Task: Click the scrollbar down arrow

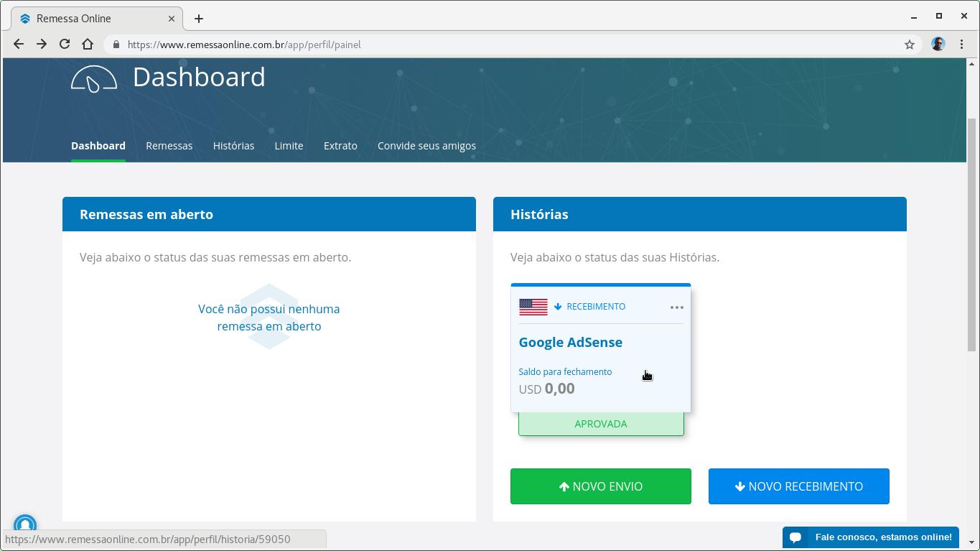Action: [x=973, y=542]
